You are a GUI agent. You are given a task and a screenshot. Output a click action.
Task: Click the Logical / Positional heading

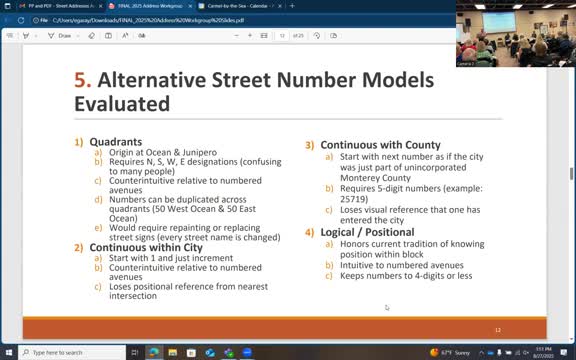(367, 232)
